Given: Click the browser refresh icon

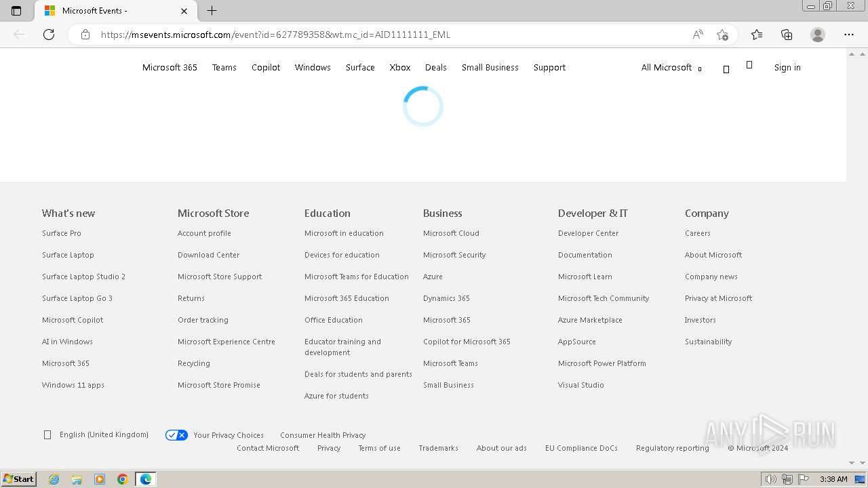Looking at the screenshot, I should tap(49, 35).
